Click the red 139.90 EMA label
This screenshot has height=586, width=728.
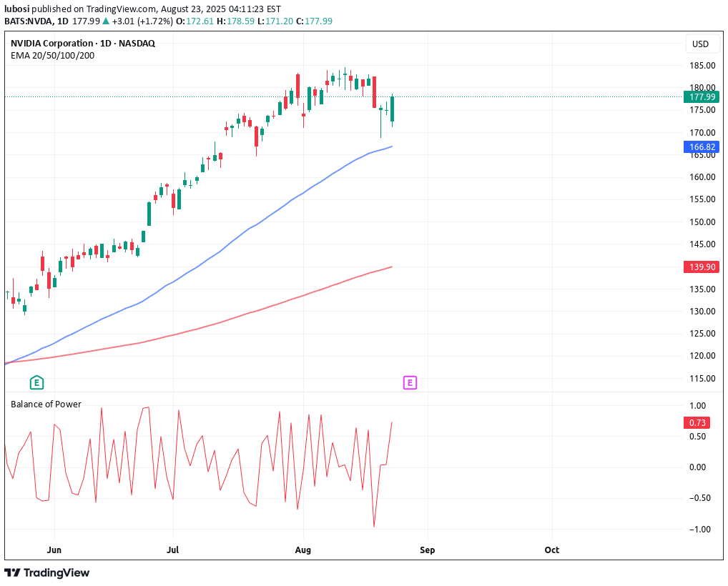702,267
